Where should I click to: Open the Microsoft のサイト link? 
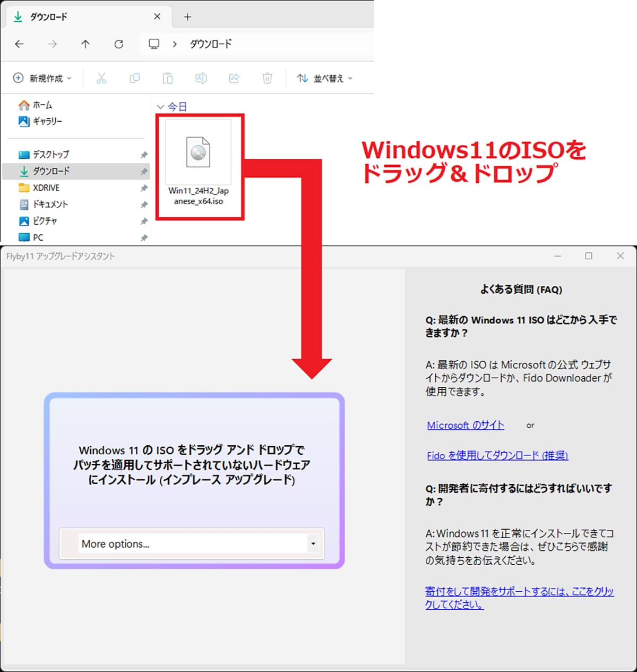tap(465, 425)
